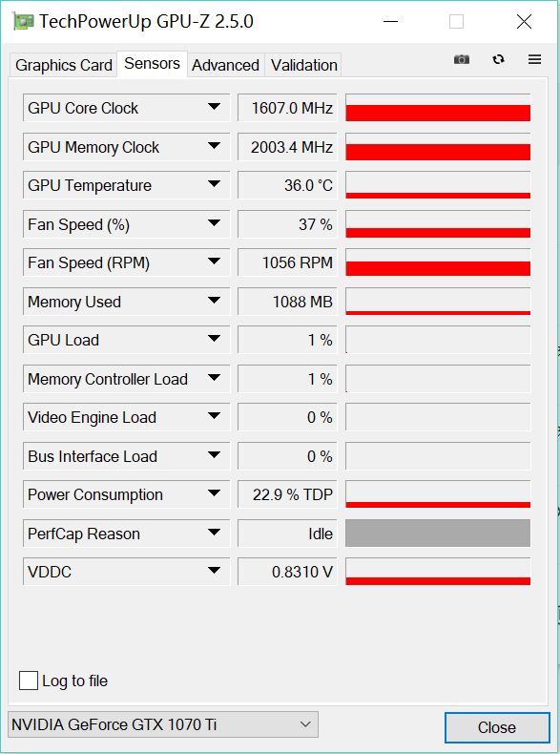Click the refresh sensors icon
This screenshot has height=754, width=560.
pos(499,59)
